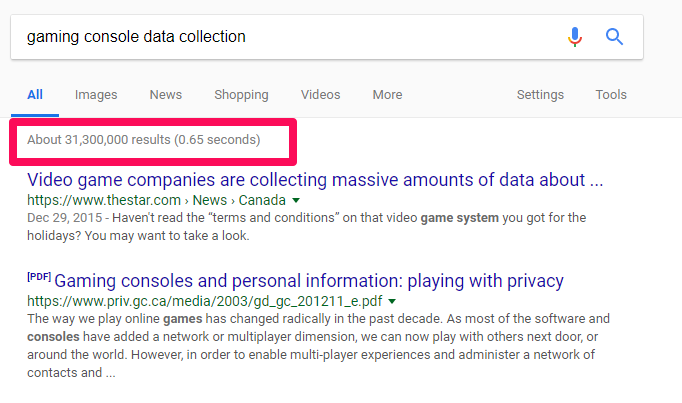
Task: Click the 'About 31,300,000 results' text
Action: tap(143, 140)
